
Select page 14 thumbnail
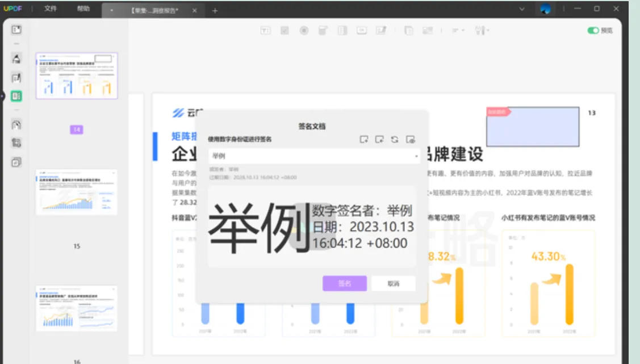[x=77, y=76]
